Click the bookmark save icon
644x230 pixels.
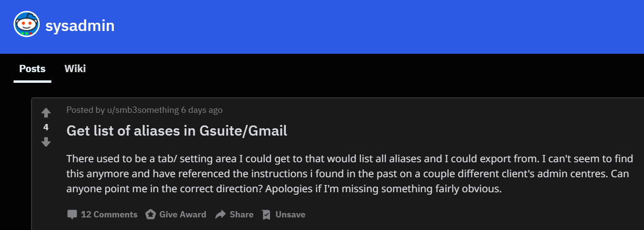pos(266,214)
